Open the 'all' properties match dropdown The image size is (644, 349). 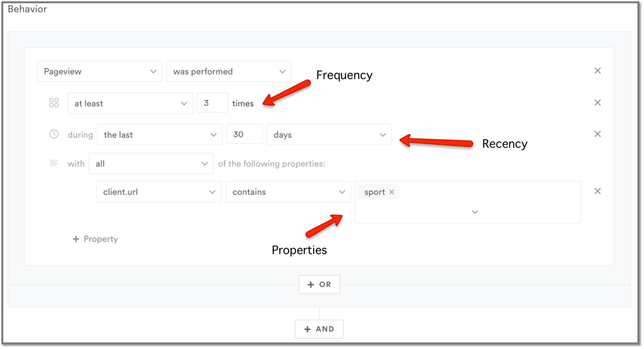(151, 164)
